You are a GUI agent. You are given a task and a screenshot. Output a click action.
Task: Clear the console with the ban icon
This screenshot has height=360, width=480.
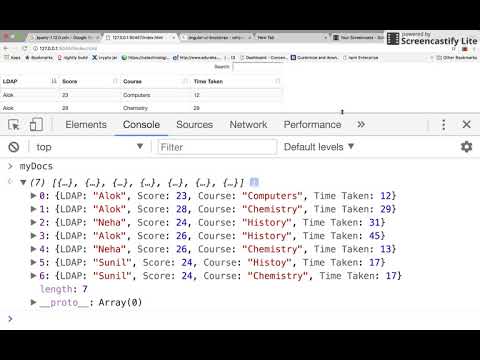[x=14, y=147]
